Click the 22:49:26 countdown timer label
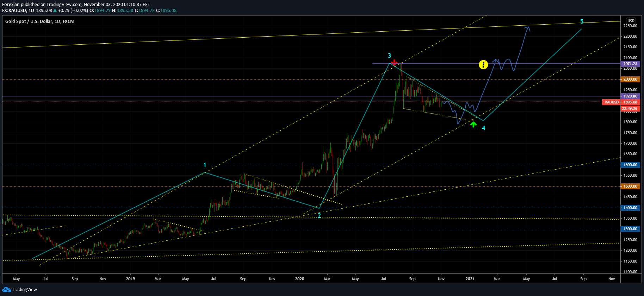The image size is (644, 296). pos(630,108)
